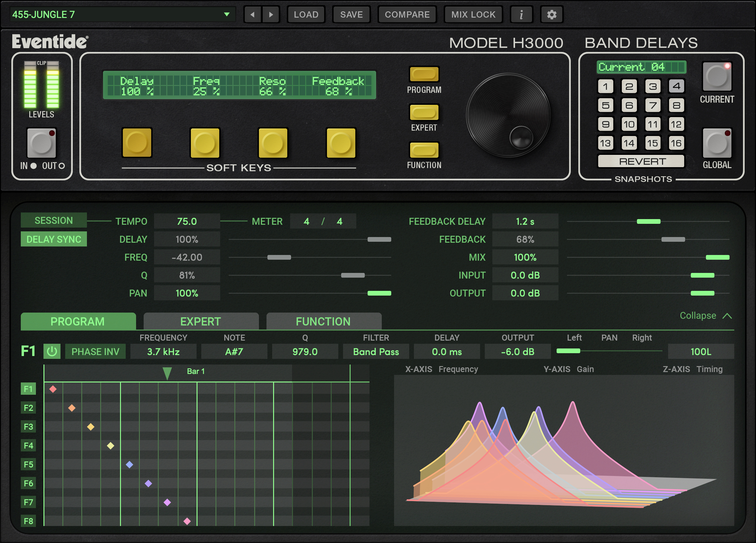Click the meter denominator 4

[x=339, y=221]
